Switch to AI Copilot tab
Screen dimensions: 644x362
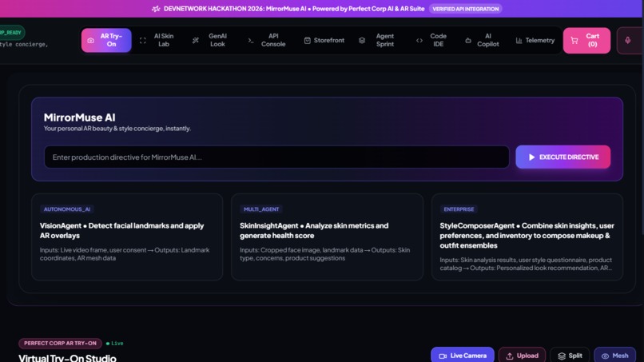coord(483,40)
